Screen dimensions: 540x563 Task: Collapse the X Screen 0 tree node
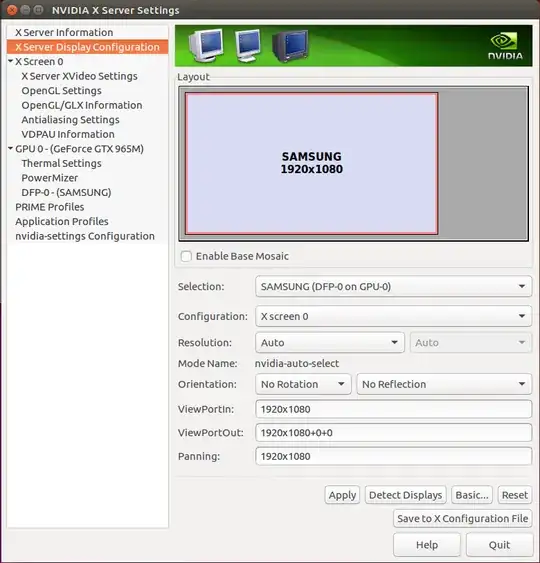click(10, 61)
